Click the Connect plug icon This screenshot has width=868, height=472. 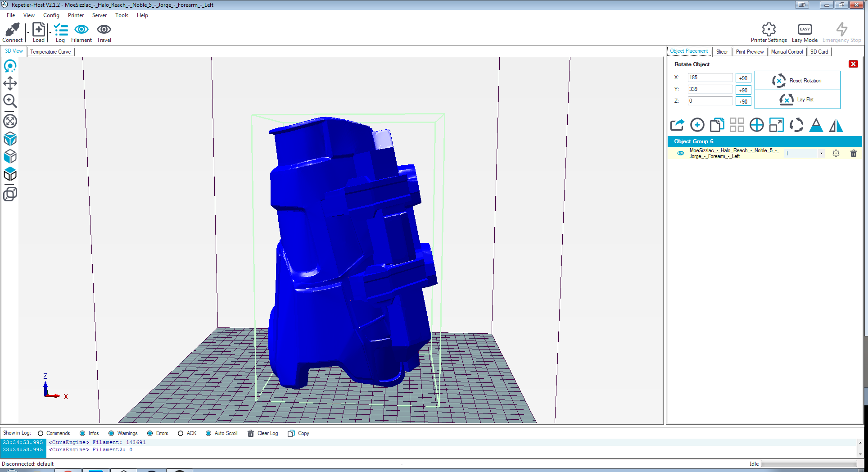[12, 30]
